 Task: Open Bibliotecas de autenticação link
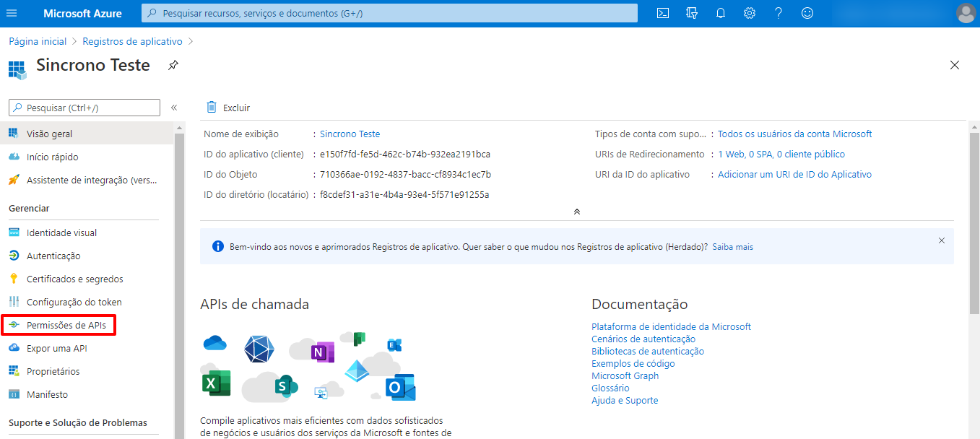(648, 351)
